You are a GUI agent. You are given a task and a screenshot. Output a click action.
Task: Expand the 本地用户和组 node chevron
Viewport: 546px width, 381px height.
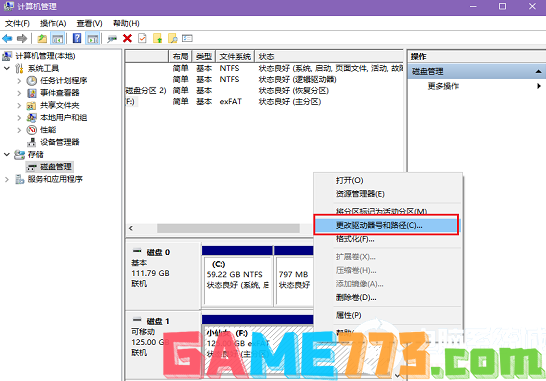(19, 118)
